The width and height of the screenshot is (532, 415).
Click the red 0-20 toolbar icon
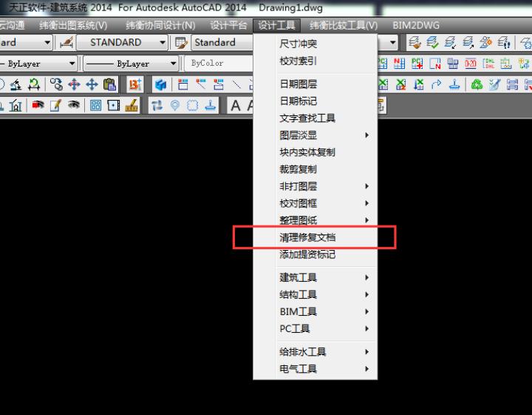tap(470, 64)
